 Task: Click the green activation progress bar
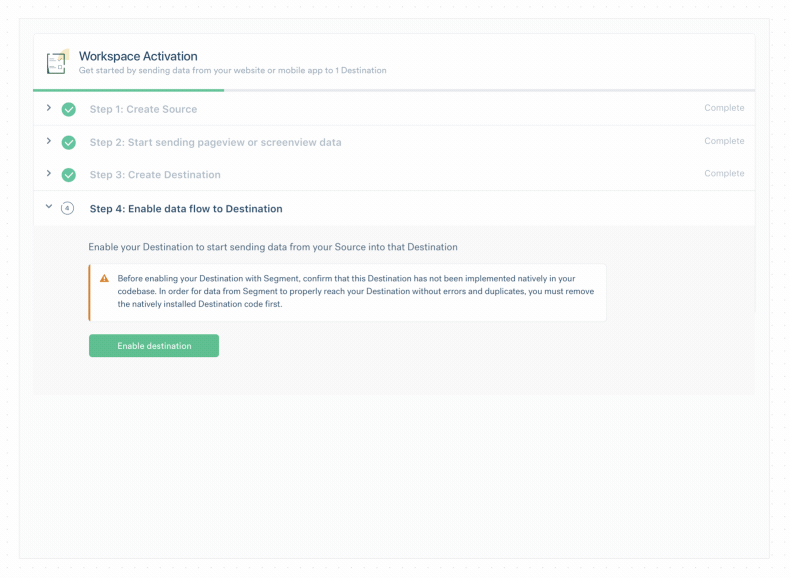[128, 90]
